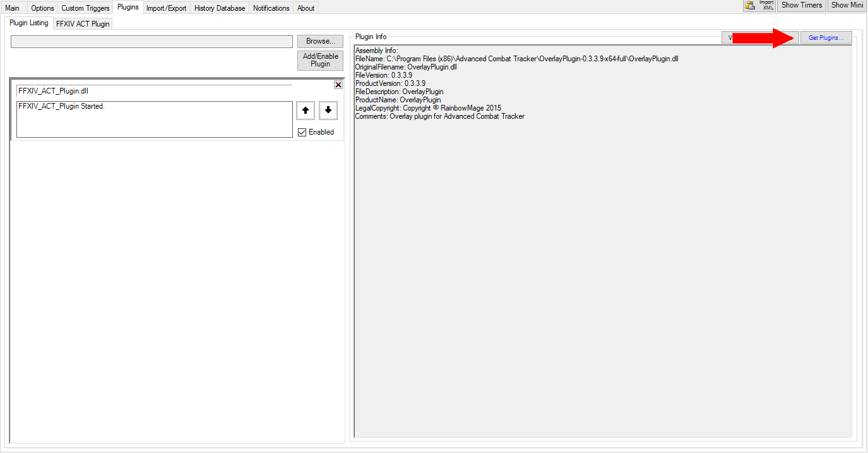
Task: Open the FFXIV ACT Plugin sub-tab
Action: [83, 24]
